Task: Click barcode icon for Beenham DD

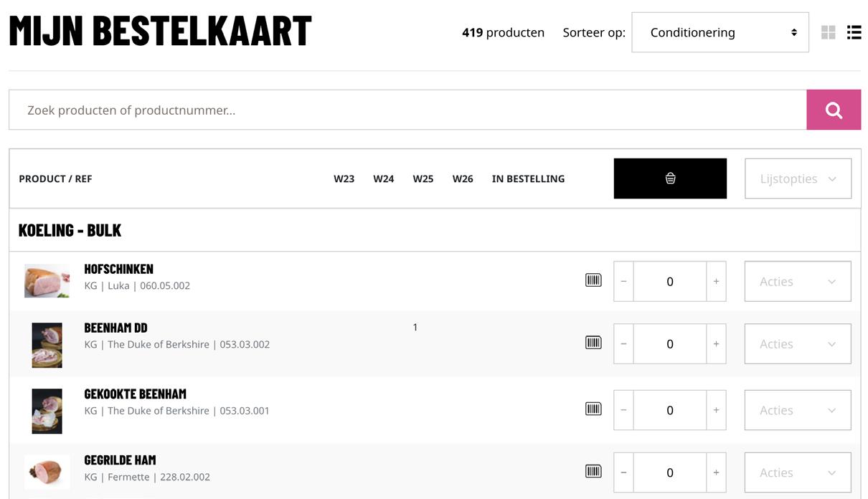Action: pos(593,343)
